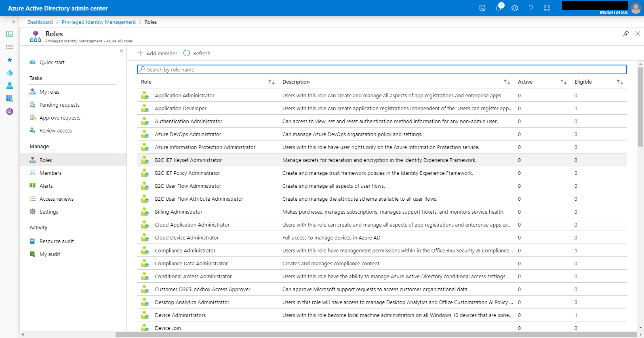Focus the Search by role name field
The width and height of the screenshot is (644, 338).
pyautogui.click(x=382, y=69)
